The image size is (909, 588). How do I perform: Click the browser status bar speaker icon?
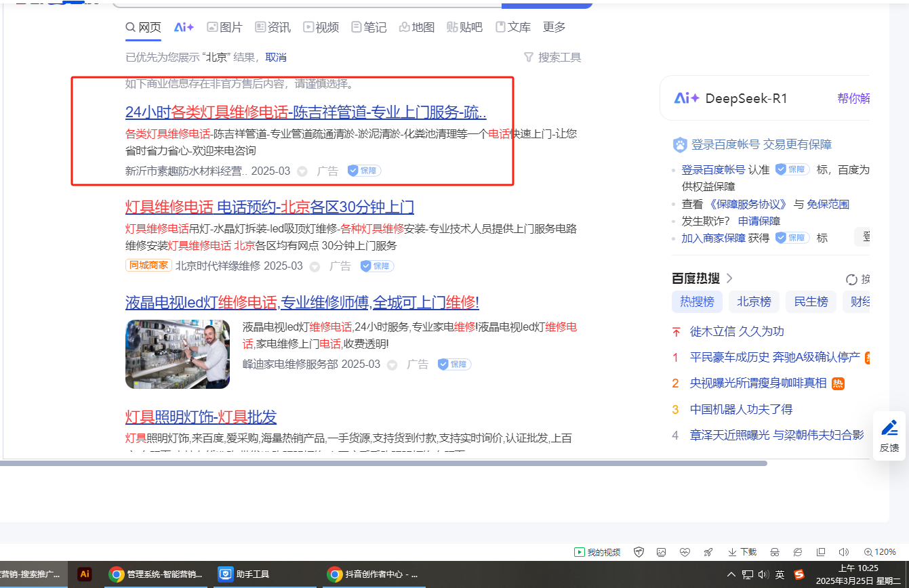tap(844, 552)
